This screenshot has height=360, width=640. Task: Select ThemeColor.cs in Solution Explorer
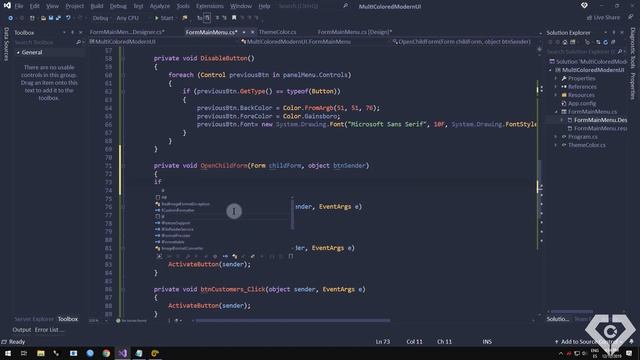tap(587, 145)
